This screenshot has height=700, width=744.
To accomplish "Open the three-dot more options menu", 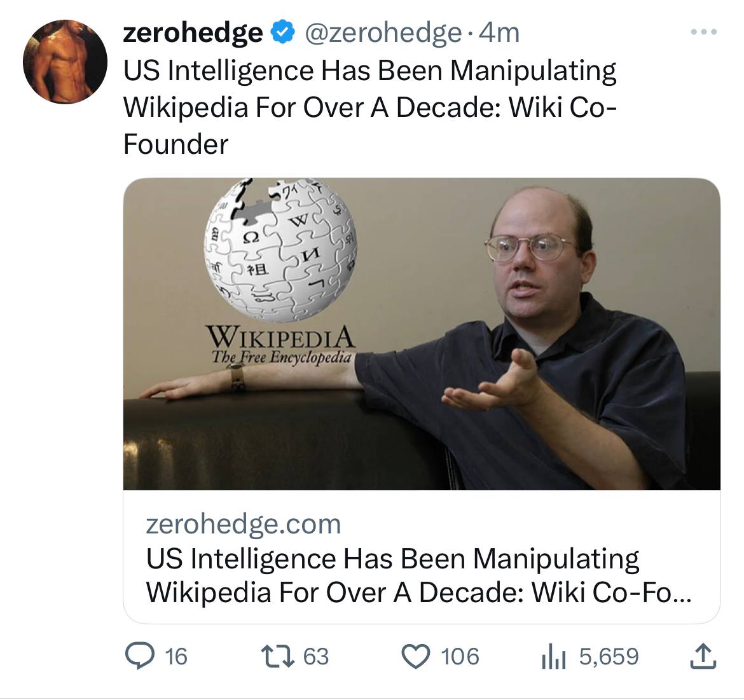I will [x=704, y=32].
